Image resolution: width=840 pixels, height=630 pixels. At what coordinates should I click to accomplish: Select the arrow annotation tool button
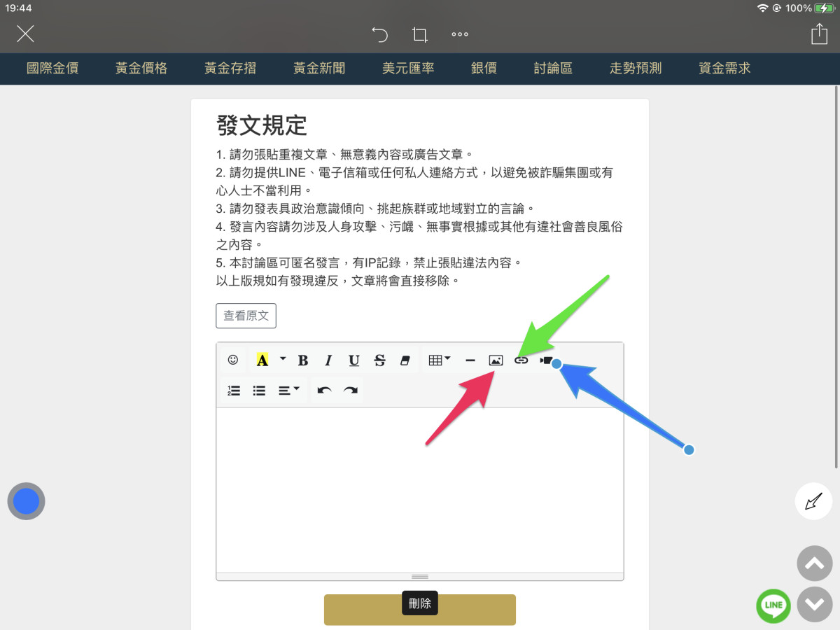pyautogui.click(x=813, y=501)
